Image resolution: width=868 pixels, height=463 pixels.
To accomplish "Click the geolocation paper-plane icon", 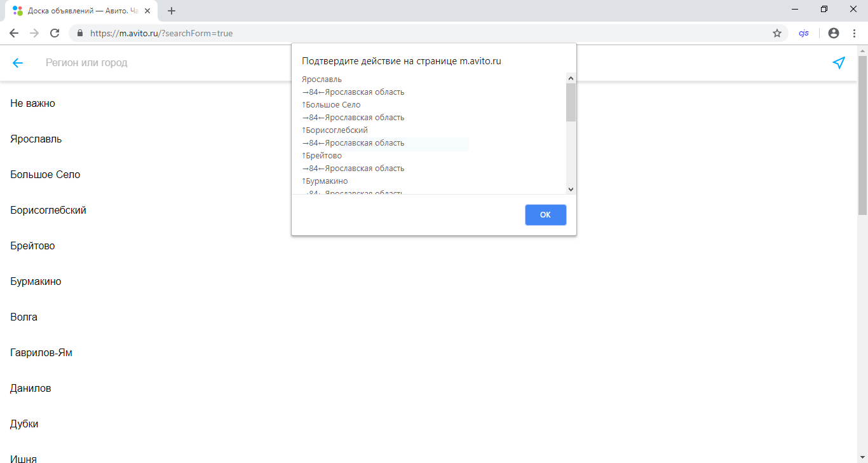I will (x=839, y=63).
